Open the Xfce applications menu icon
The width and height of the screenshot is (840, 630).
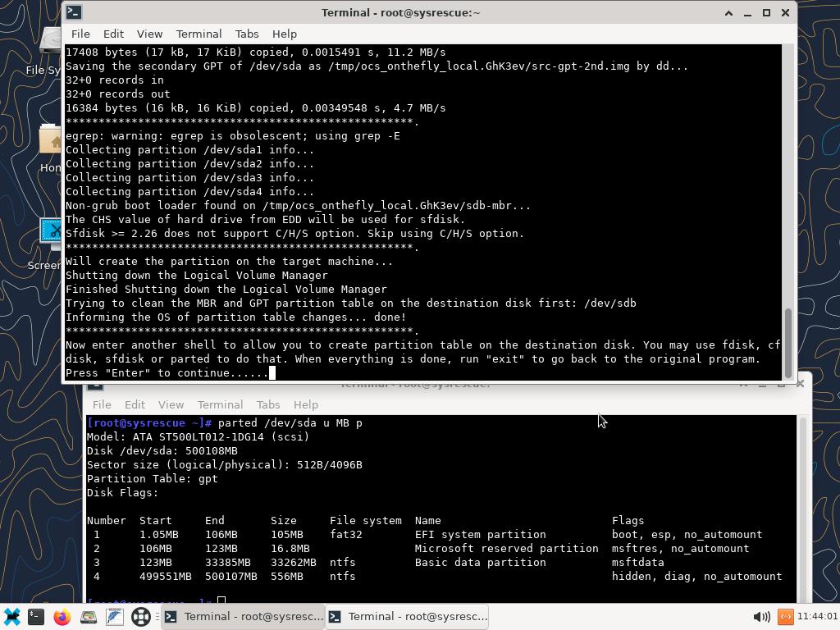[x=11, y=617]
